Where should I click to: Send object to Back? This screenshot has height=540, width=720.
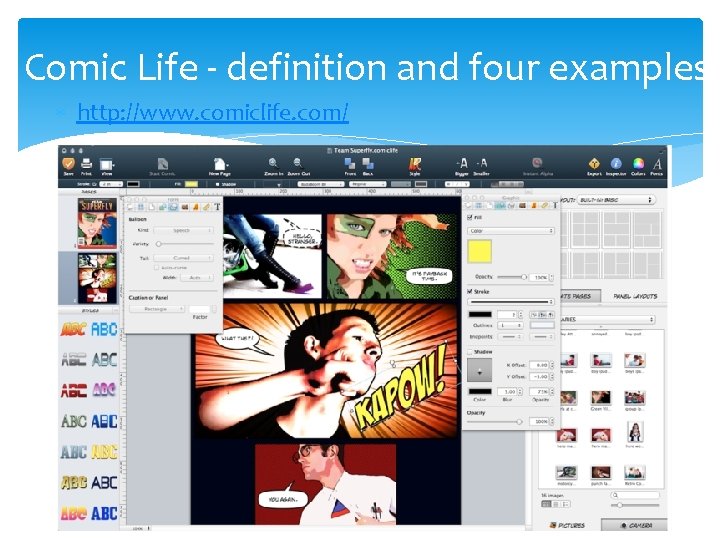coord(368,164)
